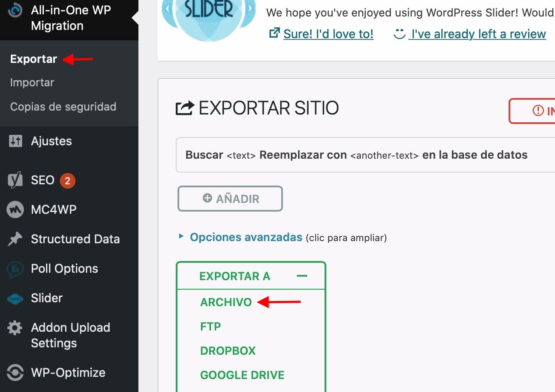Screen dimensions: 555x392
Task: Click the minus icon in EXPORTAR A
Action: click(302, 276)
